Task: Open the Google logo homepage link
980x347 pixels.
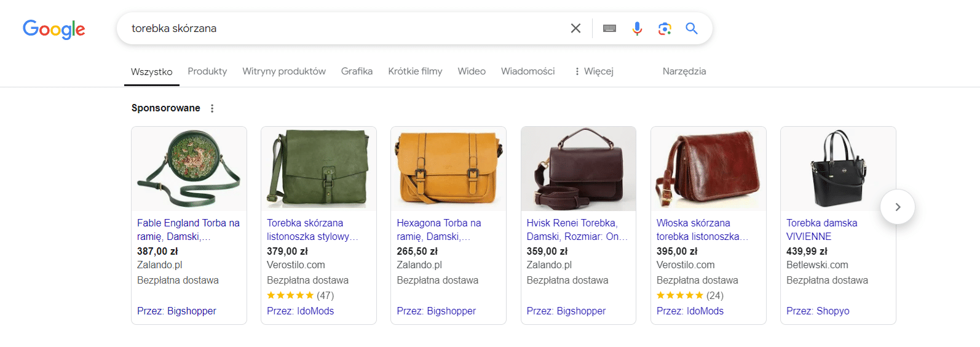Action: point(54,29)
